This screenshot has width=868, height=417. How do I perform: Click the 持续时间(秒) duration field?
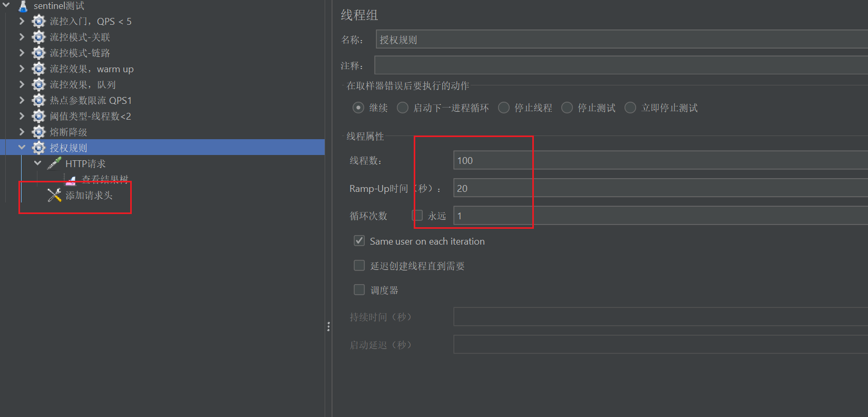661,317
